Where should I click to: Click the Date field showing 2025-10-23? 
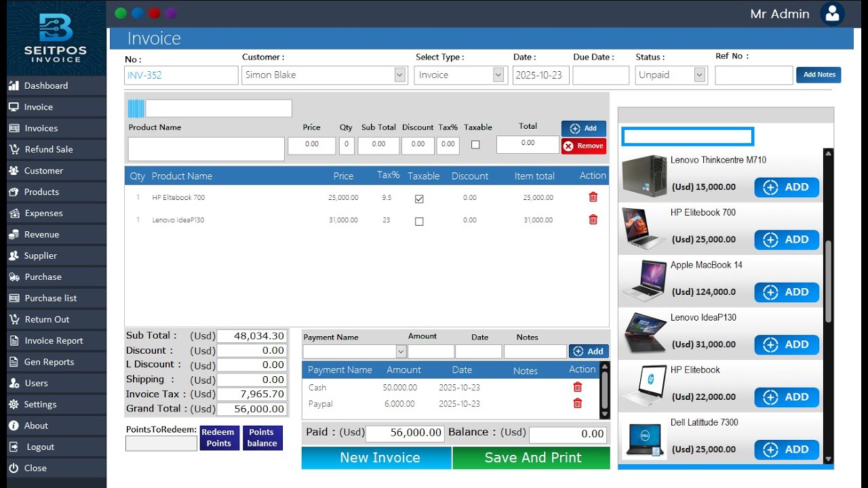[540, 75]
